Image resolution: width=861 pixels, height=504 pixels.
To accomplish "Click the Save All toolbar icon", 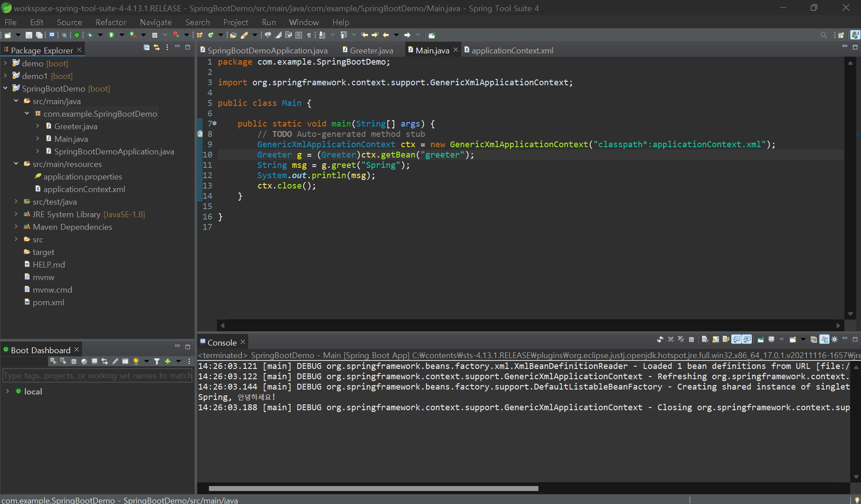I will click(x=39, y=35).
